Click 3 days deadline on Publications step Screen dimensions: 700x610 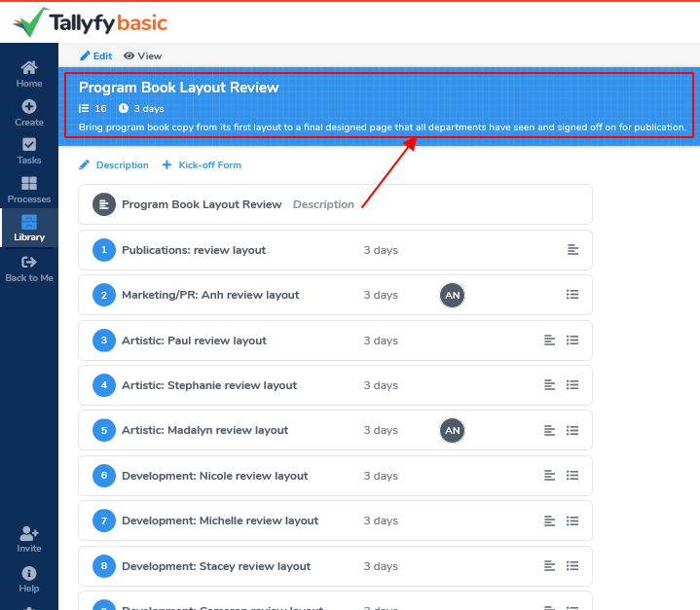(x=381, y=250)
